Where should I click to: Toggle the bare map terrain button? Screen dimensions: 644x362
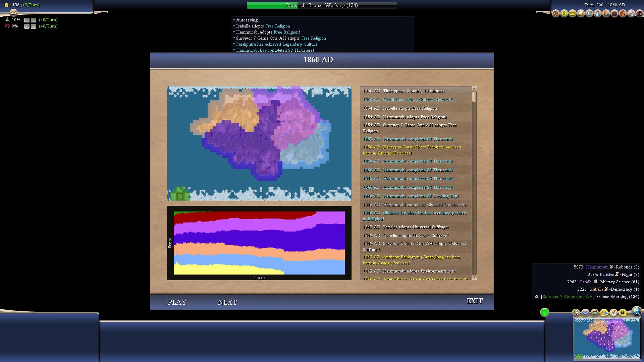coord(595,313)
